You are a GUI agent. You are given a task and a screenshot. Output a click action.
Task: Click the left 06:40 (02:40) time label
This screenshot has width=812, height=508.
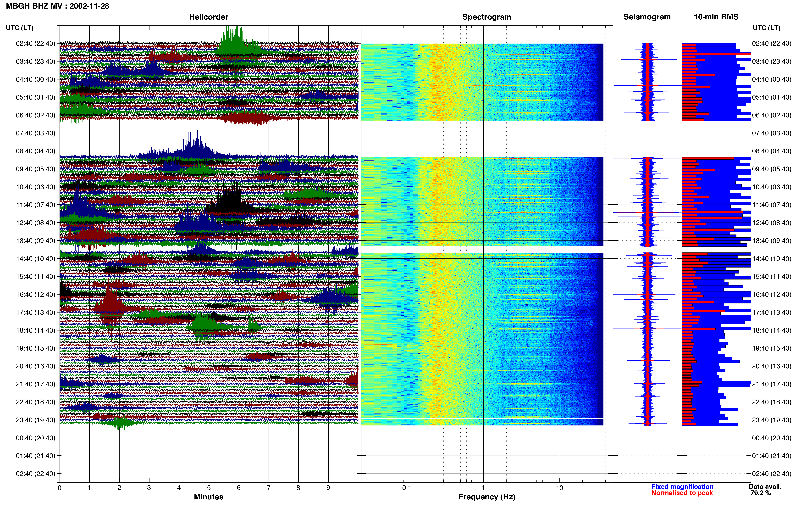36,115
